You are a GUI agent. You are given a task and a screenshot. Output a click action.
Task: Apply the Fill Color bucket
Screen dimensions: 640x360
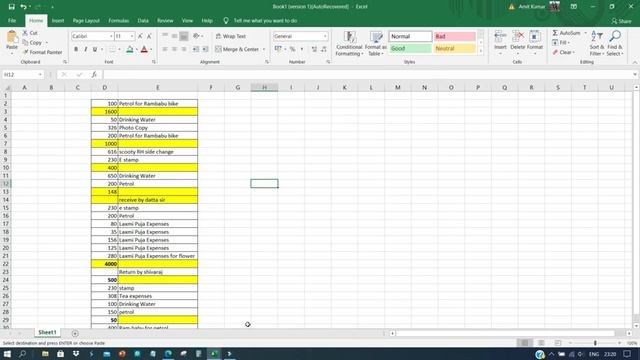(129, 49)
